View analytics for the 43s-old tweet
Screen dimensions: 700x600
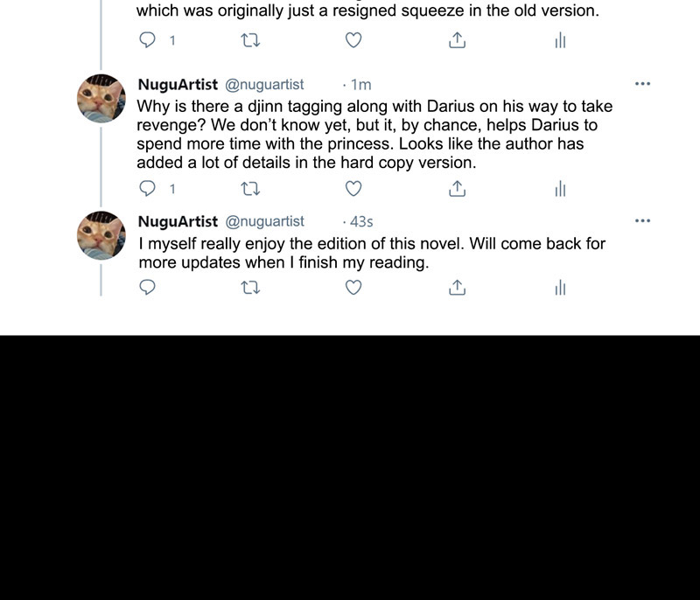pyautogui.click(x=560, y=288)
